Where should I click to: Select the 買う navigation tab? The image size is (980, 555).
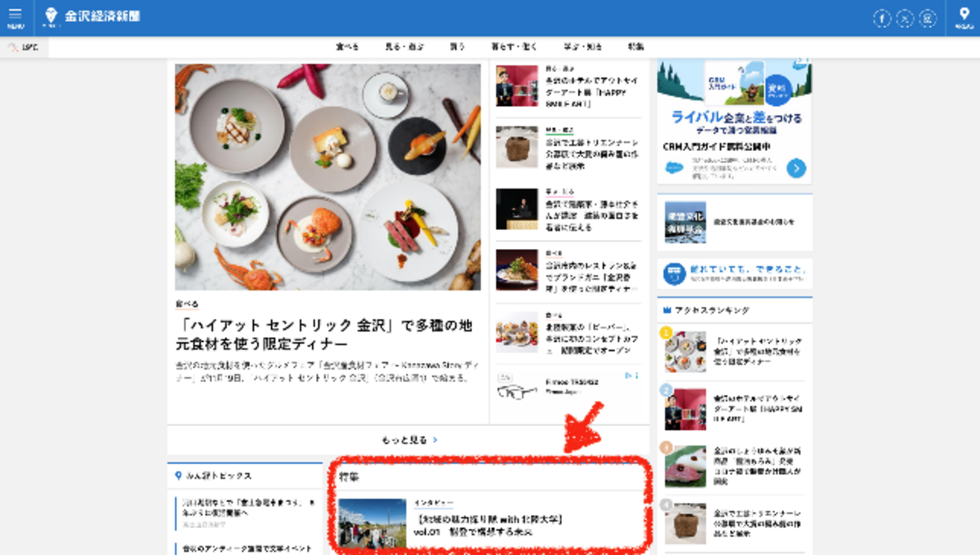(457, 47)
